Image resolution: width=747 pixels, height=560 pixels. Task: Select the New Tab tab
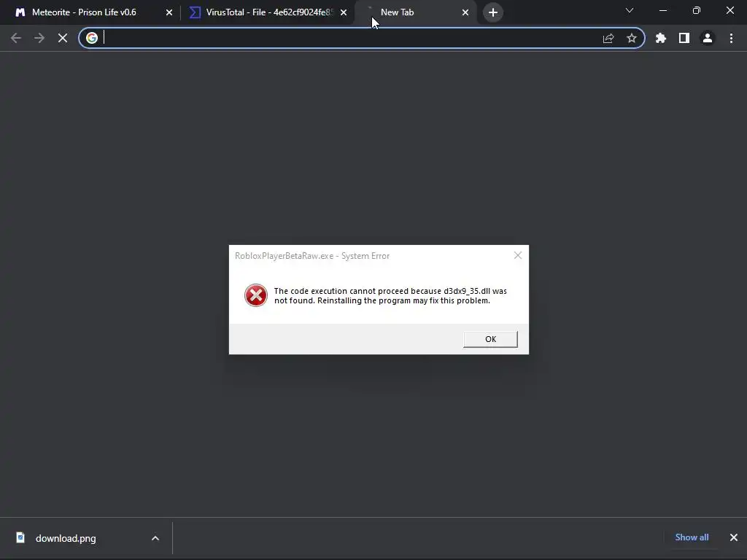click(414, 12)
